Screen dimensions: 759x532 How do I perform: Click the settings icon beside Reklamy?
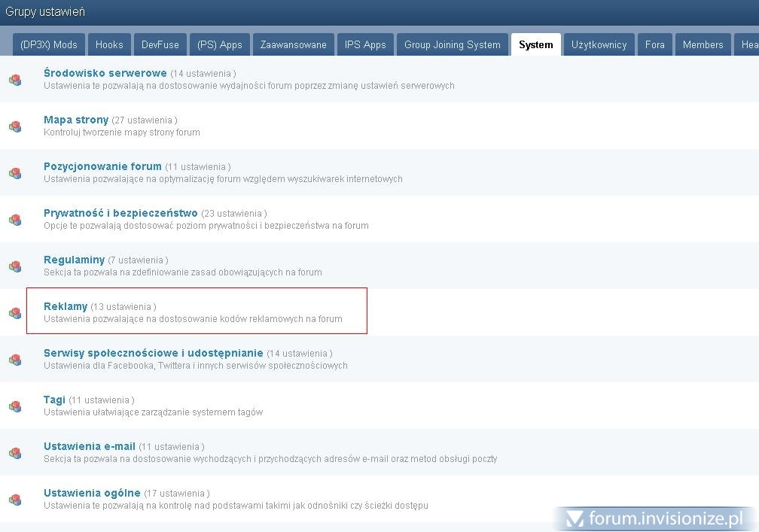(x=15, y=313)
